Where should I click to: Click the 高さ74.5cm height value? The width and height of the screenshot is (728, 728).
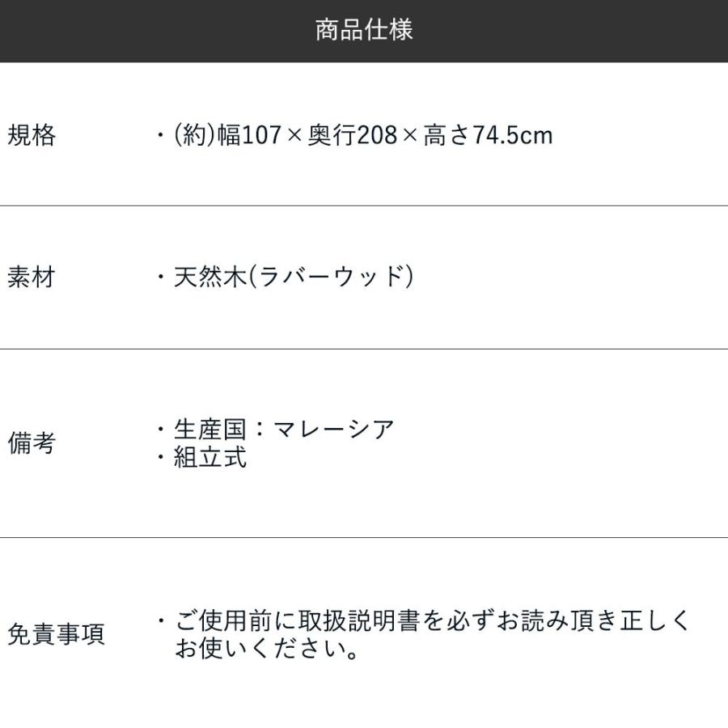[x=488, y=135]
